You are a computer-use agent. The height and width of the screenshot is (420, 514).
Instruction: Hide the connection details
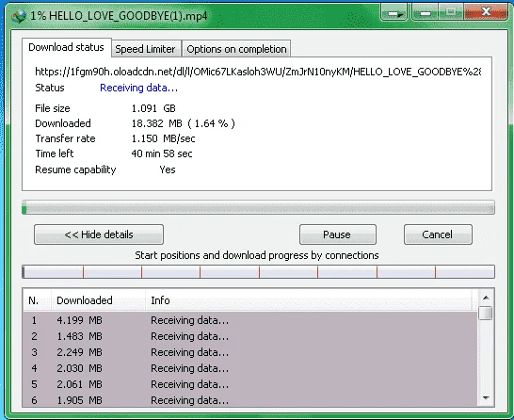point(99,234)
